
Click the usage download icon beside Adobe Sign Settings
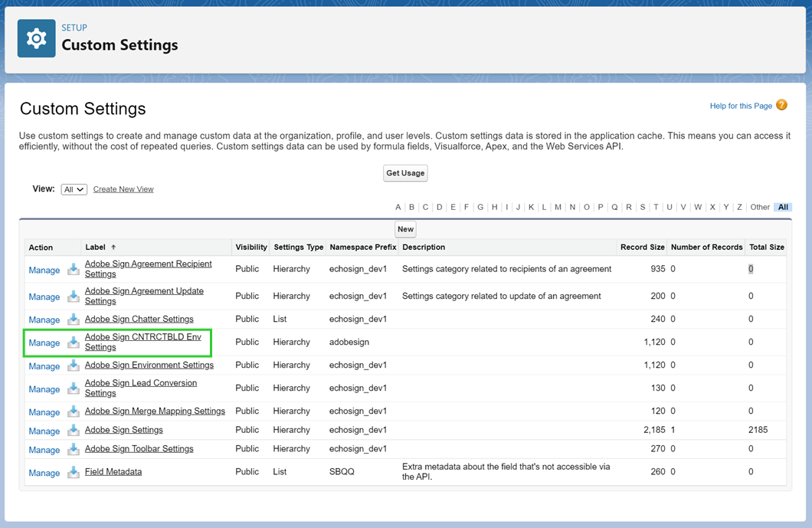73,430
